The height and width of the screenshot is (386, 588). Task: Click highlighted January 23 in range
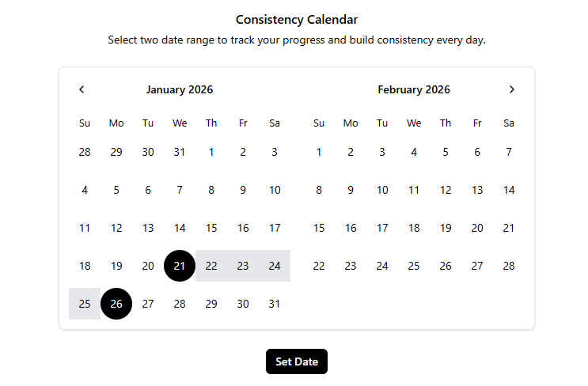[x=243, y=266]
